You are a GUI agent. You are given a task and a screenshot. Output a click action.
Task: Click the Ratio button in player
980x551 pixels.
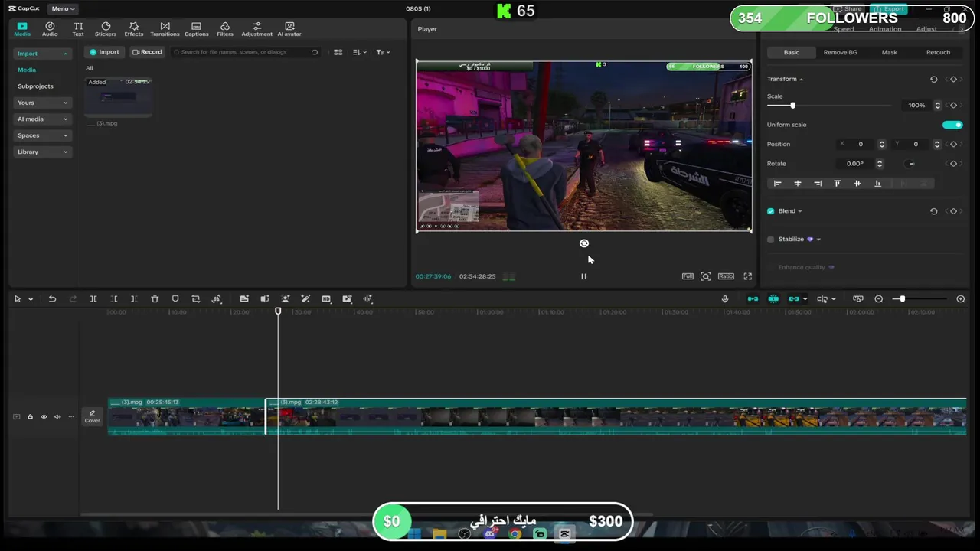pos(726,276)
